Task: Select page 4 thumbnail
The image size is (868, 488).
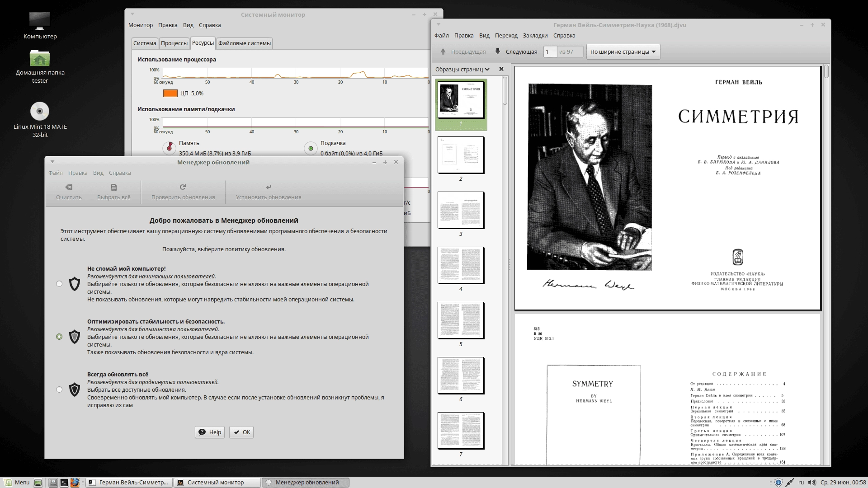Action: pos(461,265)
